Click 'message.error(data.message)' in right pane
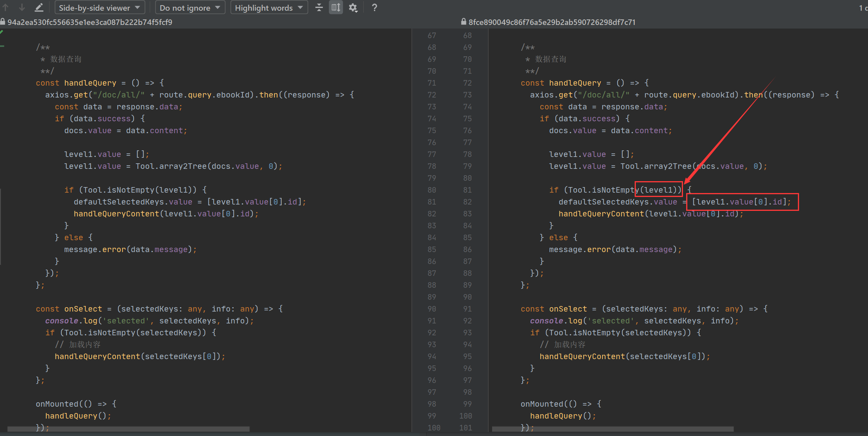The height and width of the screenshot is (436, 868). (615, 249)
